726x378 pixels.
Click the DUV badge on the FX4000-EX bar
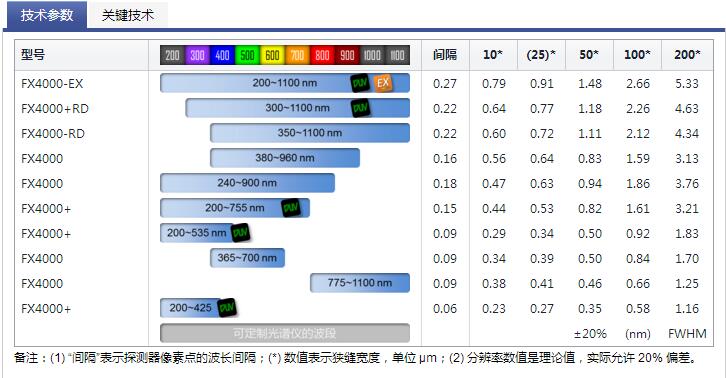tap(360, 83)
